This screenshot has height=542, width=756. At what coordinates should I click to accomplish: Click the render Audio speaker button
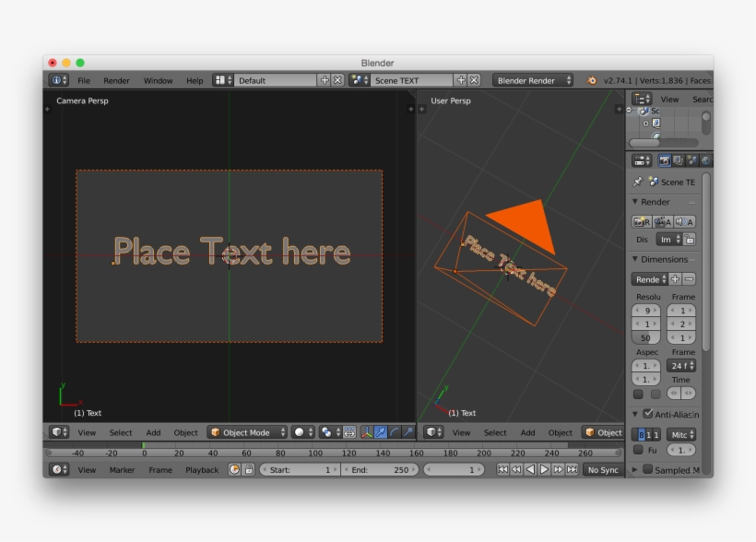coord(684,222)
